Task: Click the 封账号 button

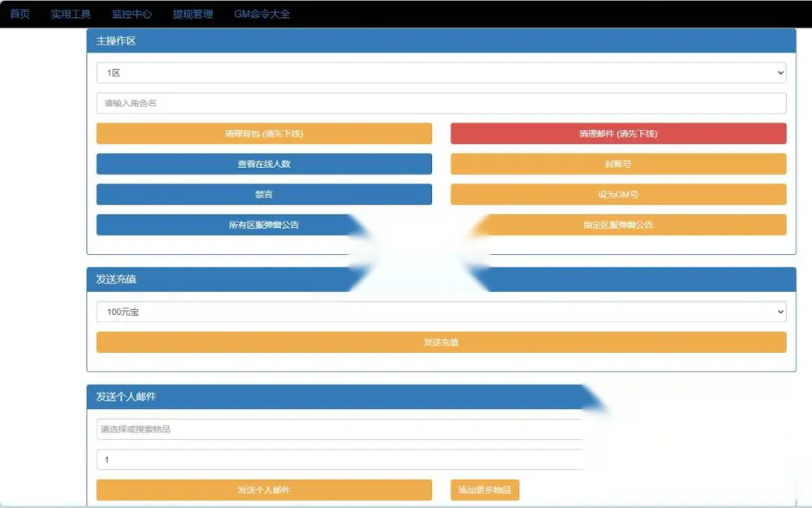Action: coord(618,164)
